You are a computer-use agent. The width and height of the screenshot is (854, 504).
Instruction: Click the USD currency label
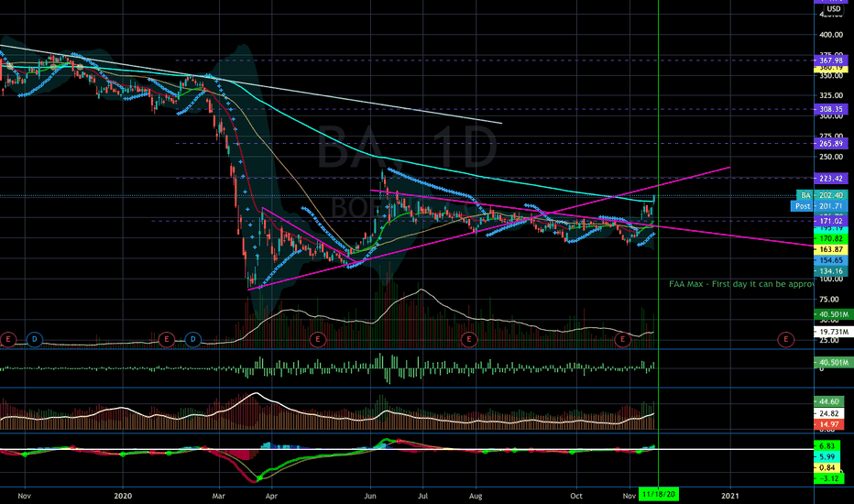coord(833,9)
